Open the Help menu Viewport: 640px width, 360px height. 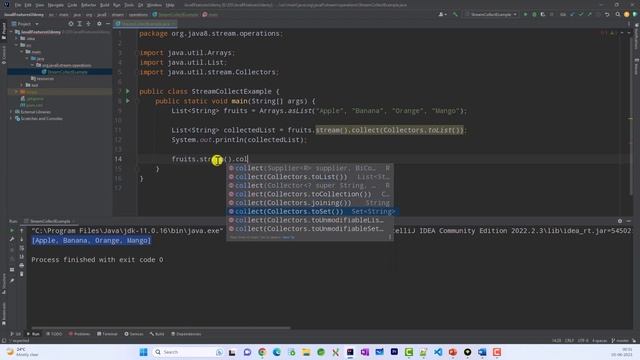coord(170,5)
